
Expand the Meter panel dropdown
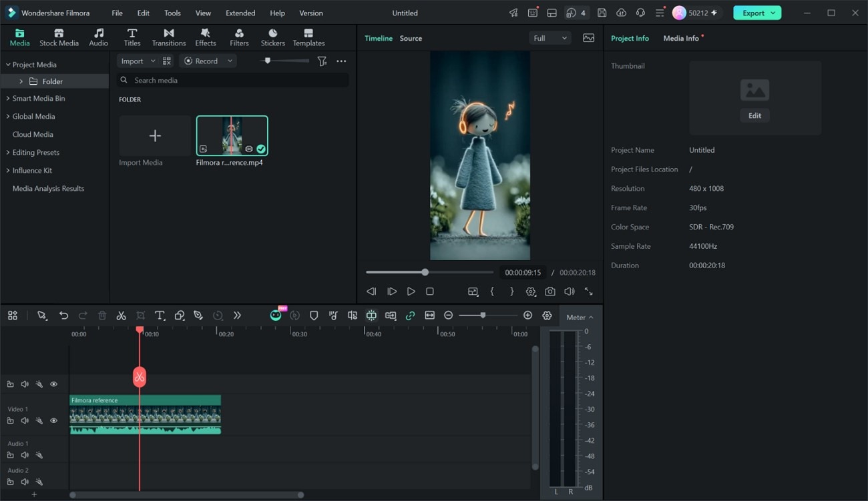tap(580, 318)
